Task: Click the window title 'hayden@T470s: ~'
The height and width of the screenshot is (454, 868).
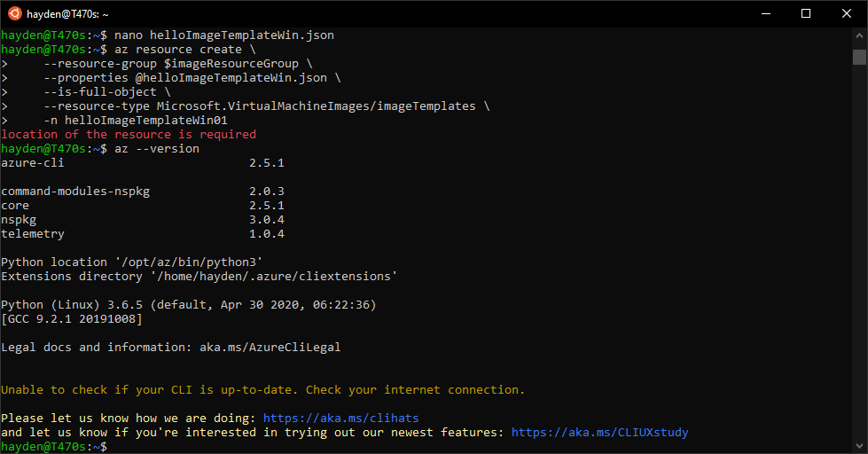Action: click(67, 14)
